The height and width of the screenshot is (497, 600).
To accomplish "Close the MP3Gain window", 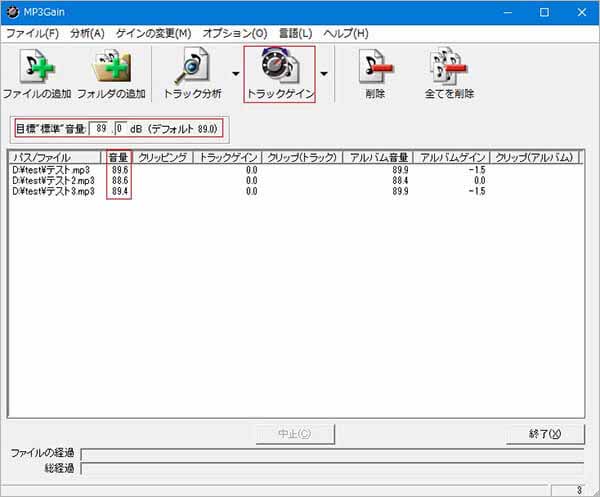I will pos(582,12).
